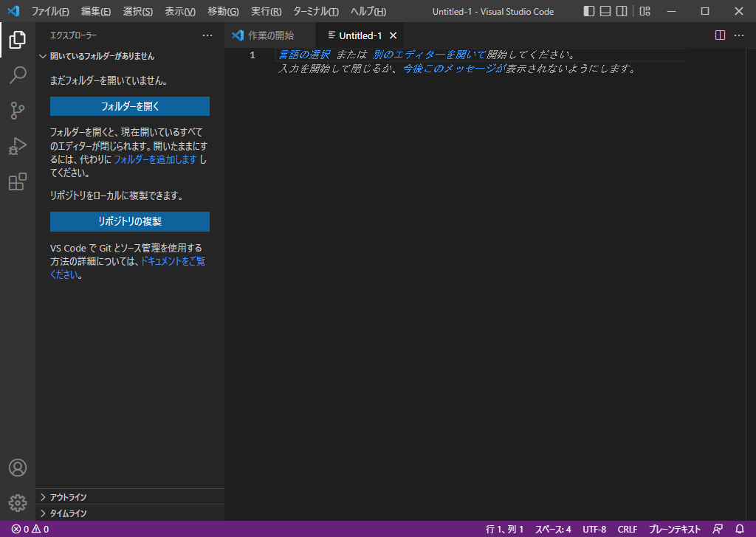
Task: Expand the アウトライン section
Action: click(x=130, y=497)
